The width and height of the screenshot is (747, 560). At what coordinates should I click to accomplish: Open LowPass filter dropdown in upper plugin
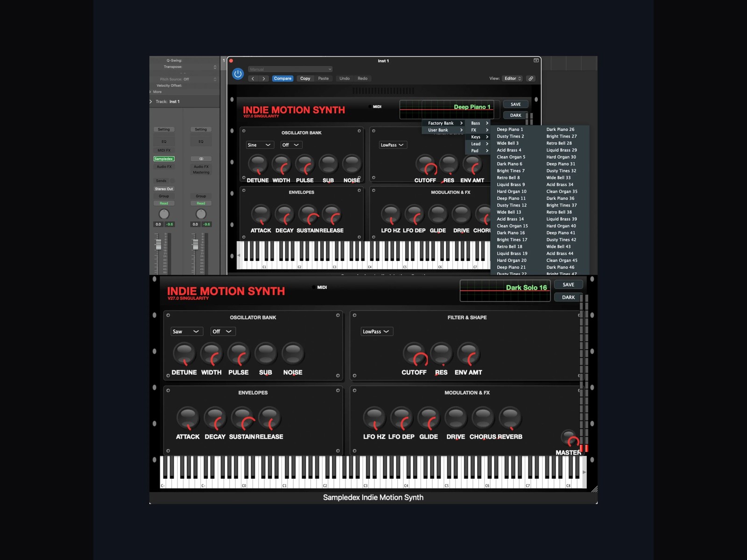click(x=392, y=145)
